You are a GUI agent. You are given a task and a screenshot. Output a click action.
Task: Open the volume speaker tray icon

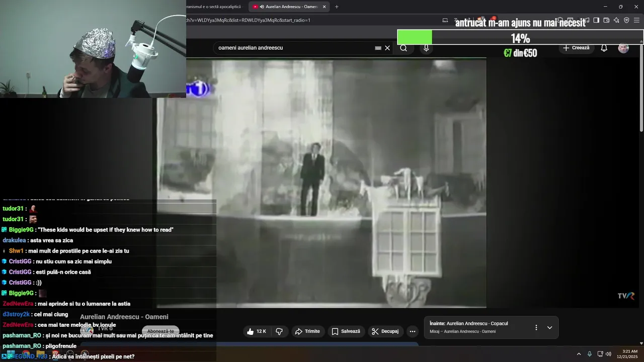(608, 354)
